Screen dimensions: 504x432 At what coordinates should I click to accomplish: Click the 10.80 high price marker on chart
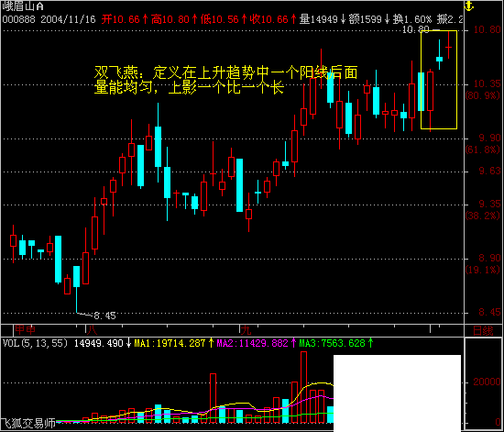pyautogui.click(x=416, y=29)
